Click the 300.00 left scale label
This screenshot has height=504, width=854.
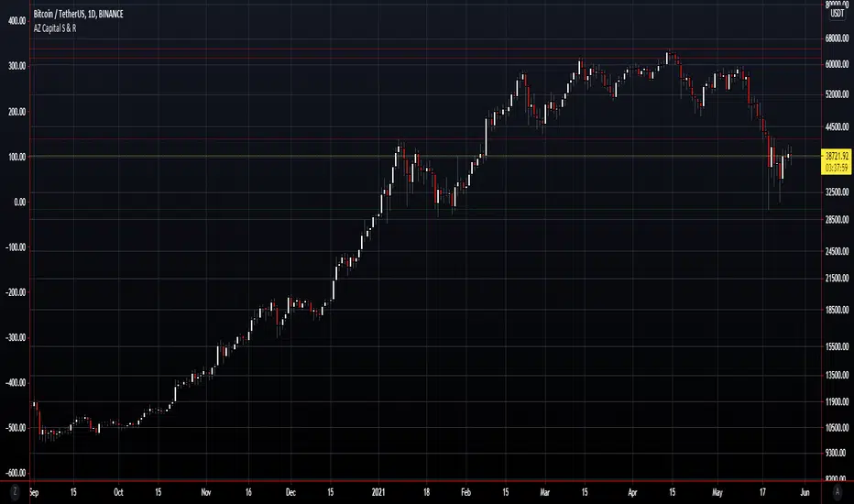point(16,66)
